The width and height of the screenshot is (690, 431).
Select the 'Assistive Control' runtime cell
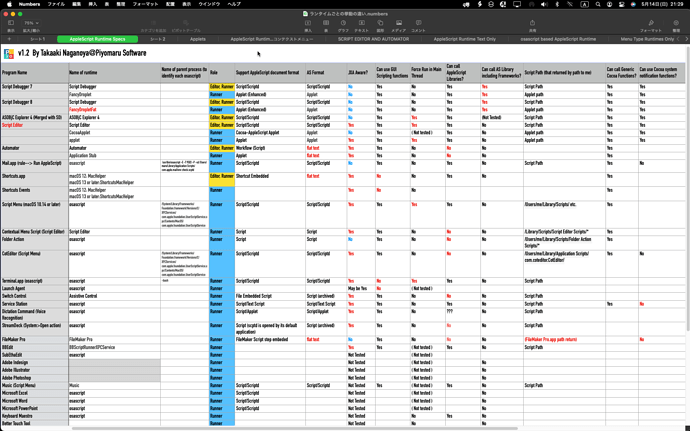tap(114, 296)
